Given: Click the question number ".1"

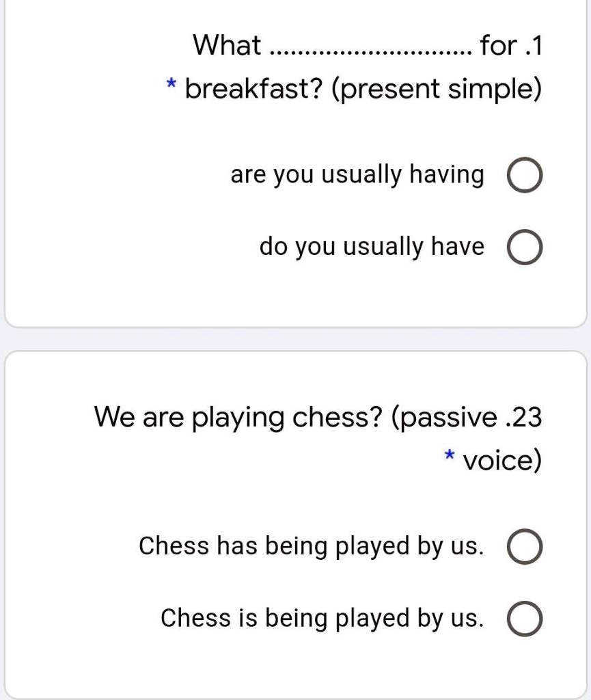Looking at the screenshot, I should [534, 46].
